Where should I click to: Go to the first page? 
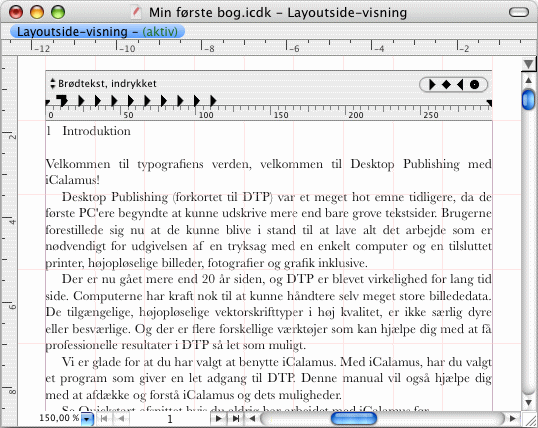103,418
